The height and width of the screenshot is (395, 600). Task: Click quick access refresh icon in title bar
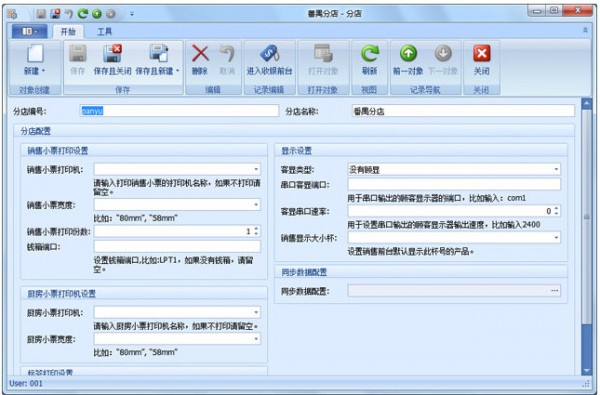click(x=83, y=14)
